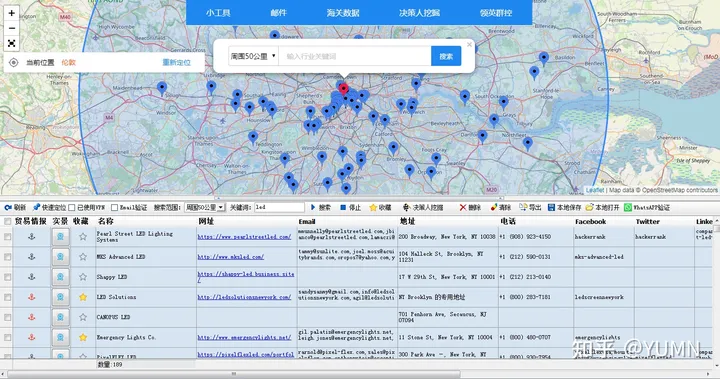
Task: Click the blue 搜索 button in map popup
Action: [x=446, y=56]
